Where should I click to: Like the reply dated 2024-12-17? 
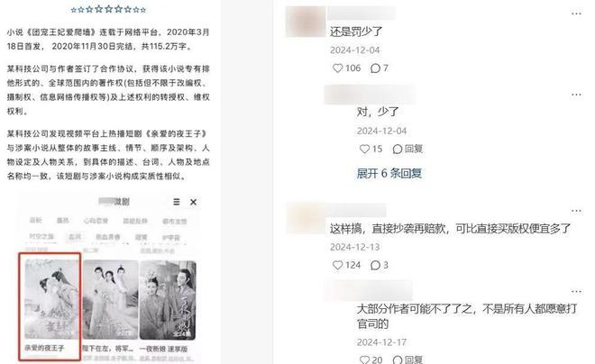(365, 359)
